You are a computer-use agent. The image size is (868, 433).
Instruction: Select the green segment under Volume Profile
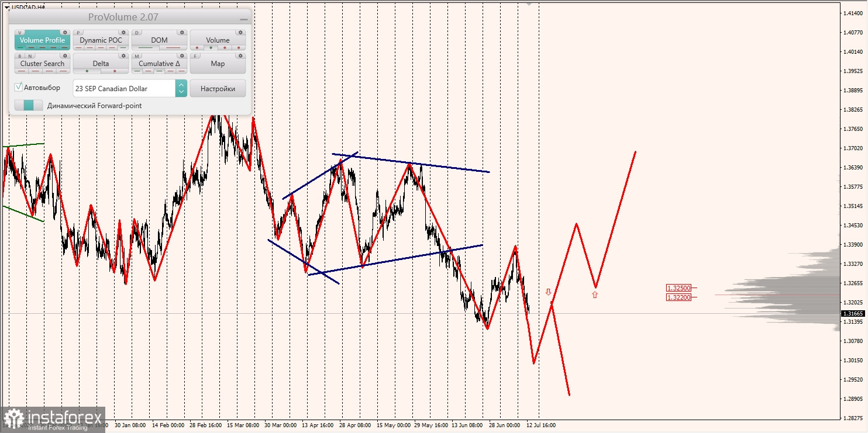coord(20,47)
